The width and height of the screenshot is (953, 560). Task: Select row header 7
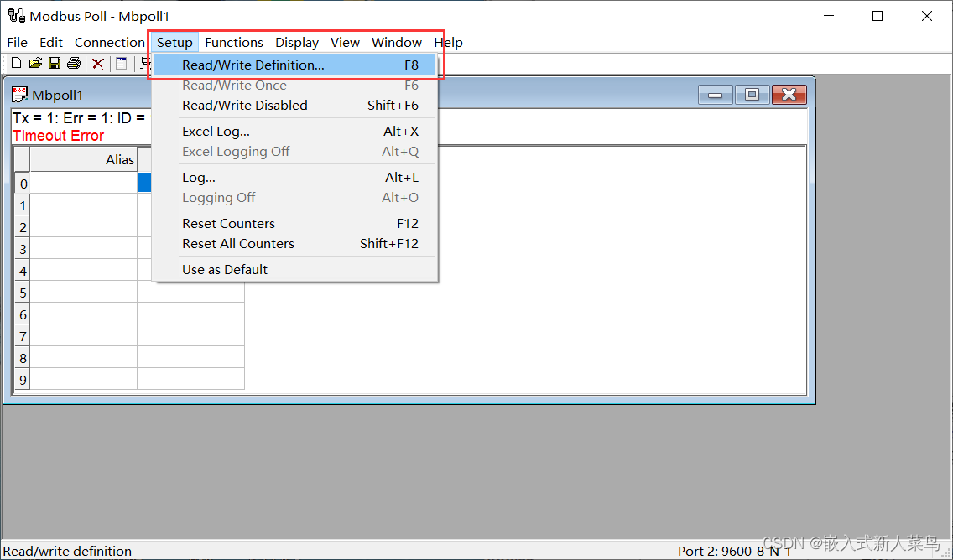click(23, 336)
